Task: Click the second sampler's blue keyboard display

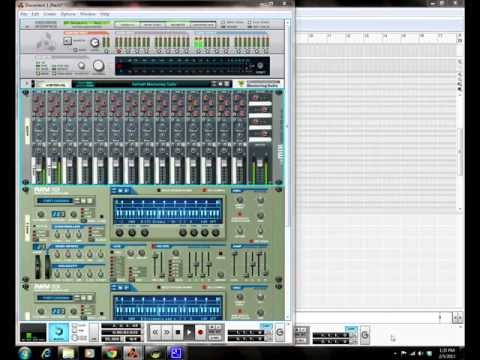Action: [x=168, y=307]
